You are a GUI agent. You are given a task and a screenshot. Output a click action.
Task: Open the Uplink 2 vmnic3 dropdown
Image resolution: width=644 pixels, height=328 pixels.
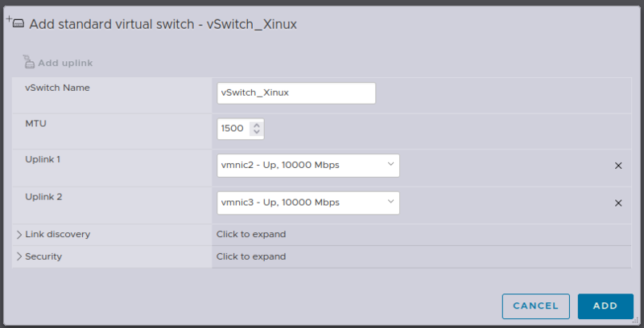tap(308, 203)
